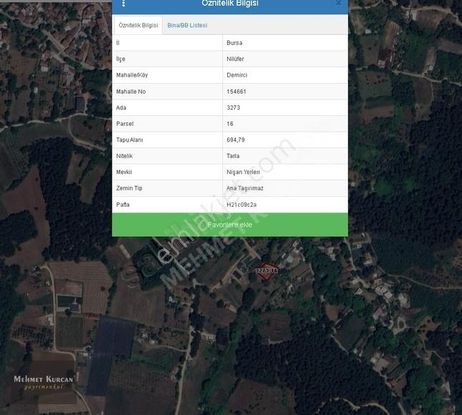Switch to the Bina/BB Listesi tab
462x415 pixels.
pos(187,25)
